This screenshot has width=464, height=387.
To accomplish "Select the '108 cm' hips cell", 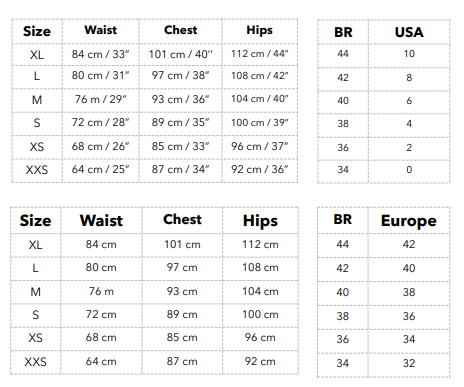I will (260, 267).
